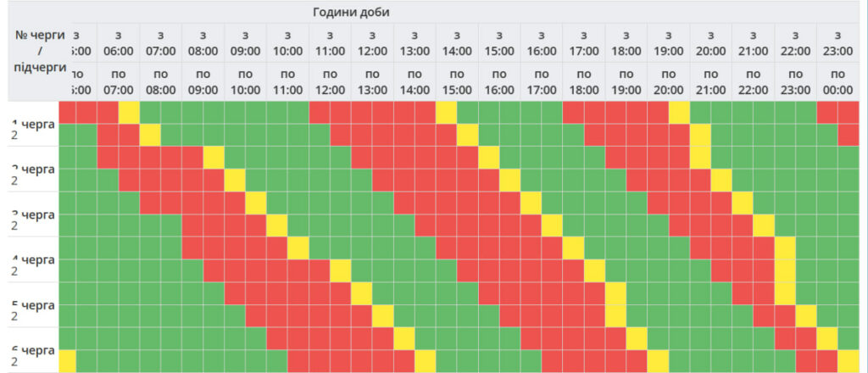The image size is (868, 373).
Task: Click the "Години доби" table header
Action: coord(351,12)
